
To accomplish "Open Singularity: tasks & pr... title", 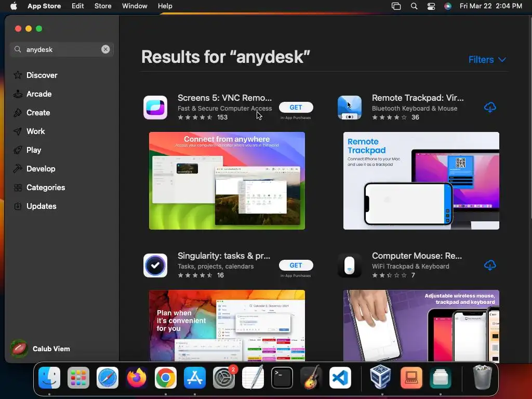I will pyautogui.click(x=224, y=256).
